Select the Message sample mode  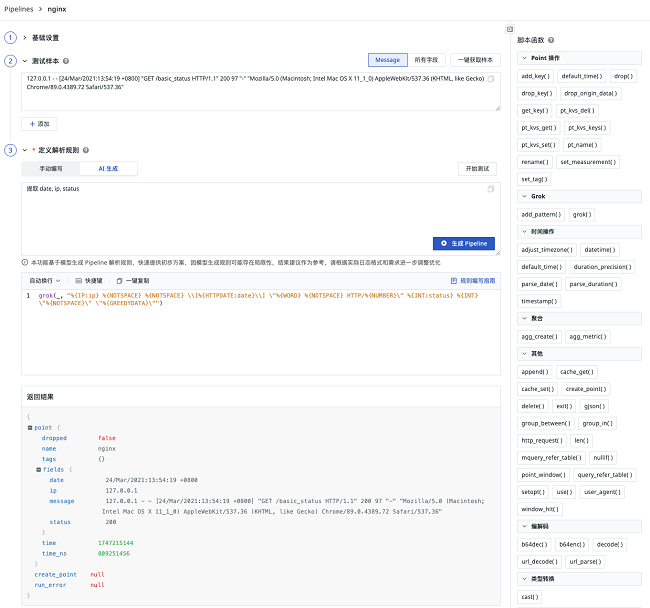pyautogui.click(x=387, y=60)
